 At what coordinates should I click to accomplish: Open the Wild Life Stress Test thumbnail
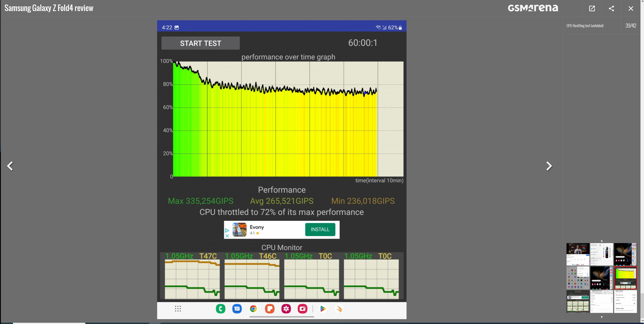(602, 302)
